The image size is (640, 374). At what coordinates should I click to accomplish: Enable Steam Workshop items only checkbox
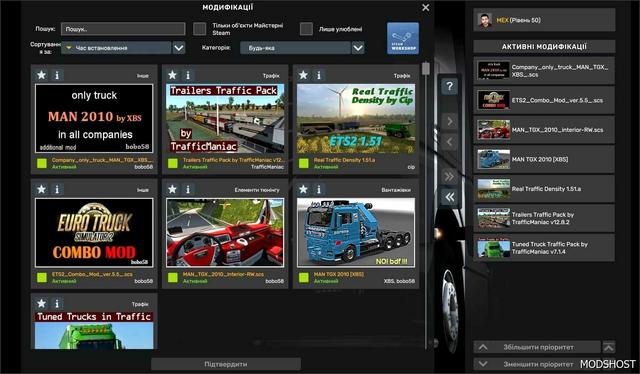[x=199, y=29]
